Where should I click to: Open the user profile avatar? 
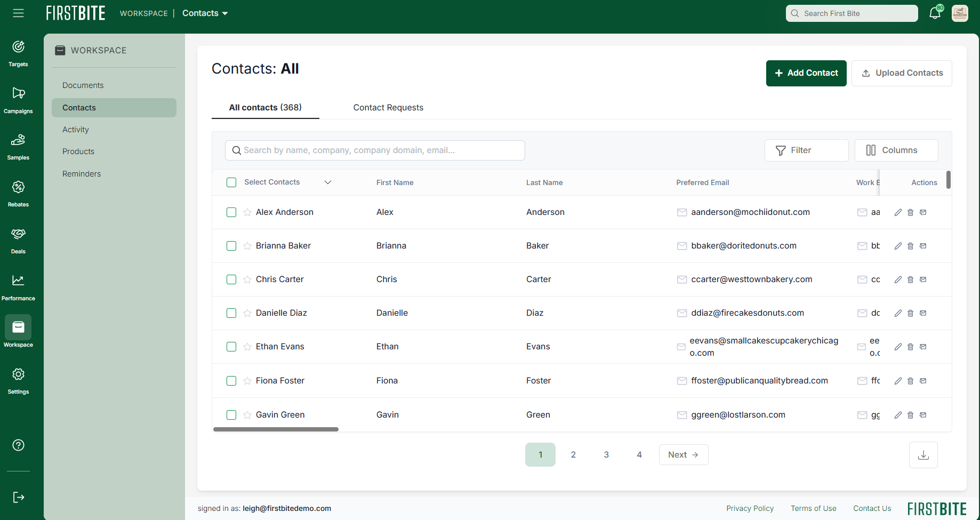tap(960, 13)
